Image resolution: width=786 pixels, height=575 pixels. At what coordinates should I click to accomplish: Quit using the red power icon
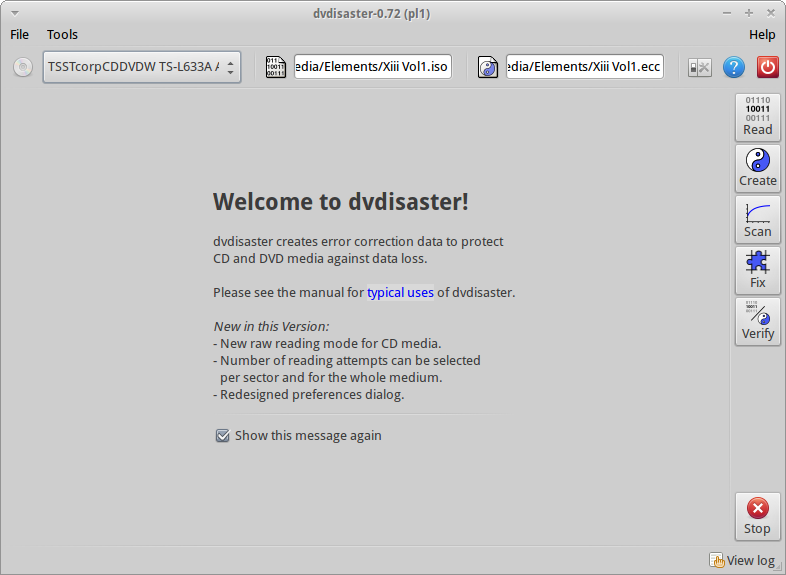tap(767, 67)
